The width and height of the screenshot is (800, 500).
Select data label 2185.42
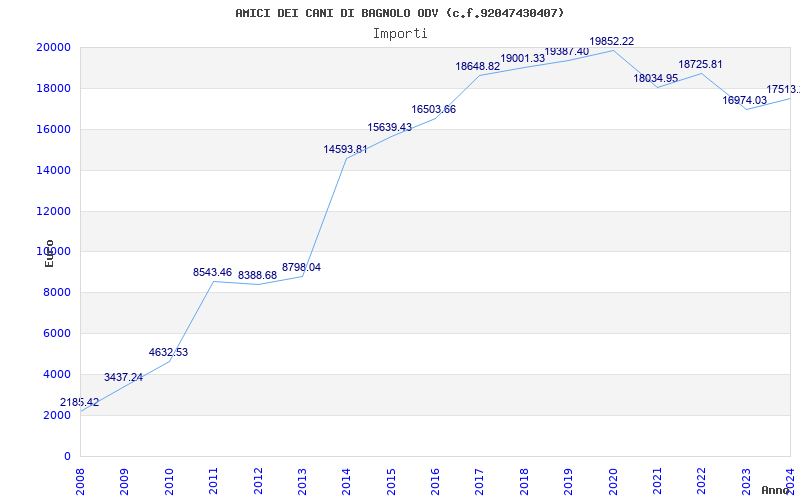coord(80,403)
